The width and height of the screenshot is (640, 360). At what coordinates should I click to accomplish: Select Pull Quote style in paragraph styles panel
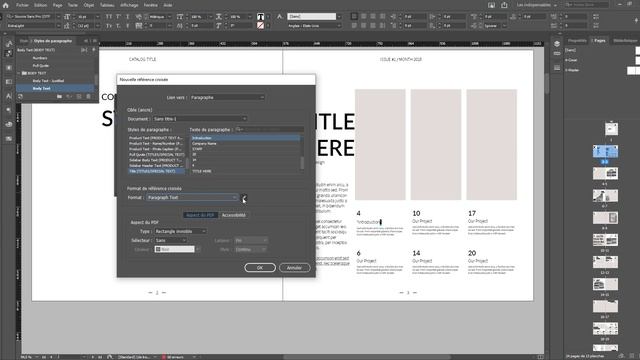pyautogui.click(x=41, y=65)
